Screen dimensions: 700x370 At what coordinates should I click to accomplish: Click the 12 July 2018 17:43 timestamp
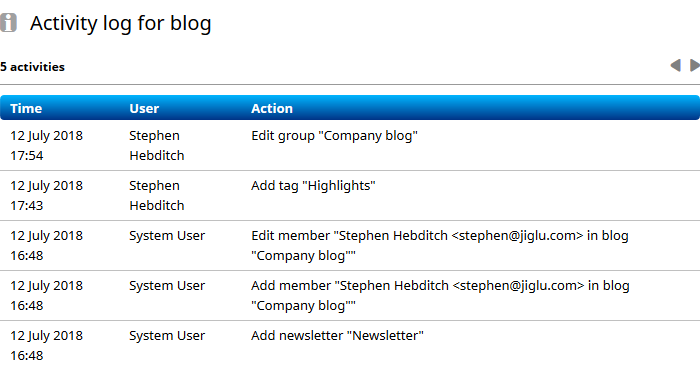point(46,195)
